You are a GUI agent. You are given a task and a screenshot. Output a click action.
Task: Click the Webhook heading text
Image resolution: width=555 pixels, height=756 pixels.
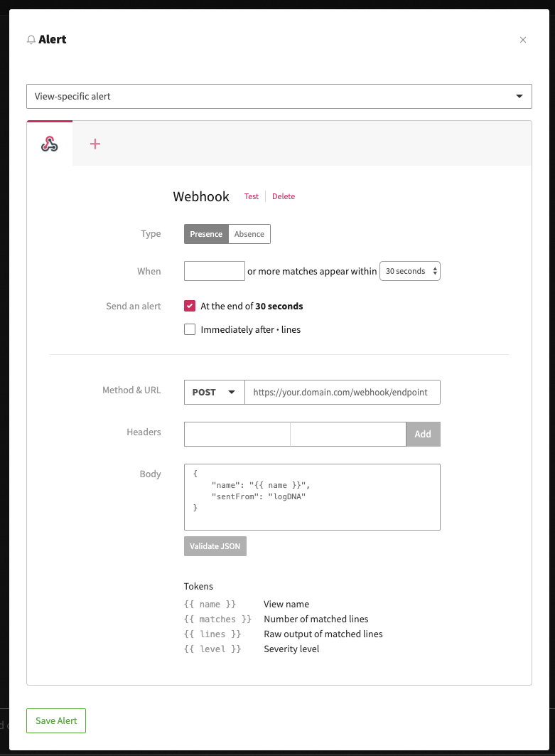[x=201, y=197]
